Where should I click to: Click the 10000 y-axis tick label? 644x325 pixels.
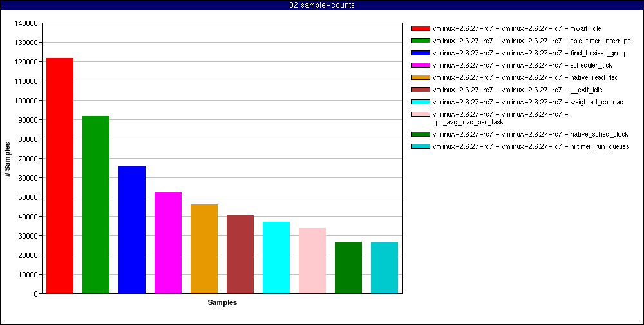tap(28, 275)
